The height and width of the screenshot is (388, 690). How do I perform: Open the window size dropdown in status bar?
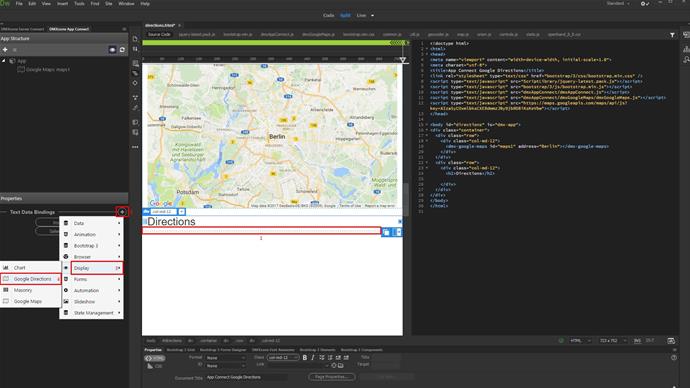(613, 341)
